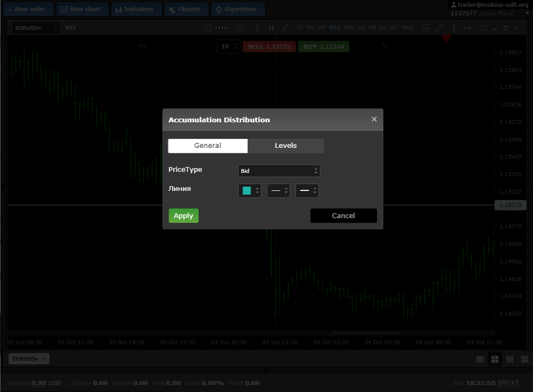Click the zoom out magnifier icon
The width and height of the screenshot is (533, 392).
click(x=208, y=28)
